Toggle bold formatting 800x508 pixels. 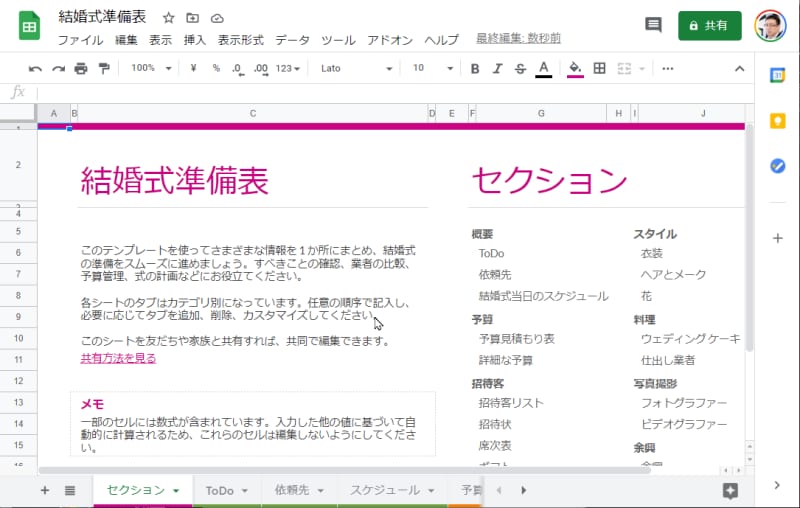474,68
